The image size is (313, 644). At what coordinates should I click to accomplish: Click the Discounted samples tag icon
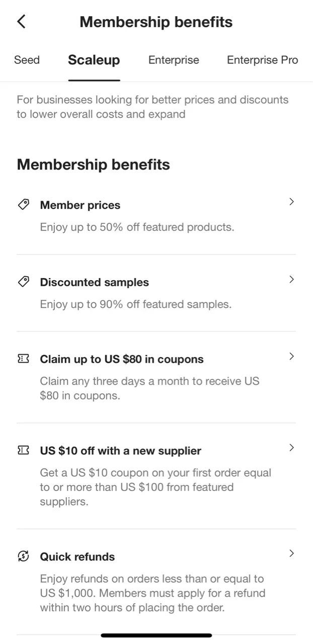tap(23, 282)
